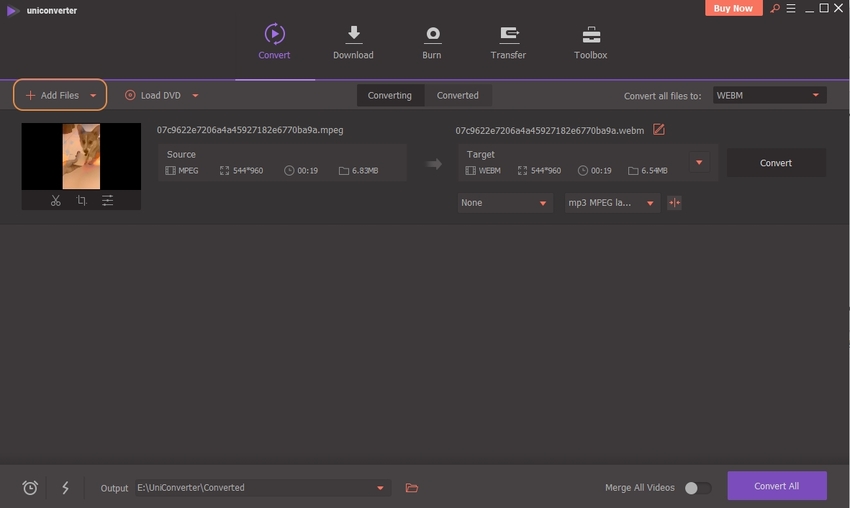Click the audio track split icon
This screenshot has width=850, height=508.
(674, 203)
